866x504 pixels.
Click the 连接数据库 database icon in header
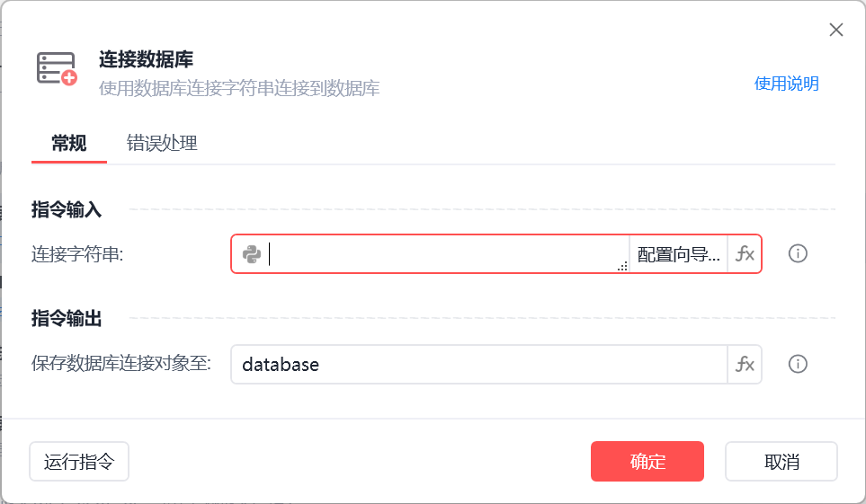(57, 69)
